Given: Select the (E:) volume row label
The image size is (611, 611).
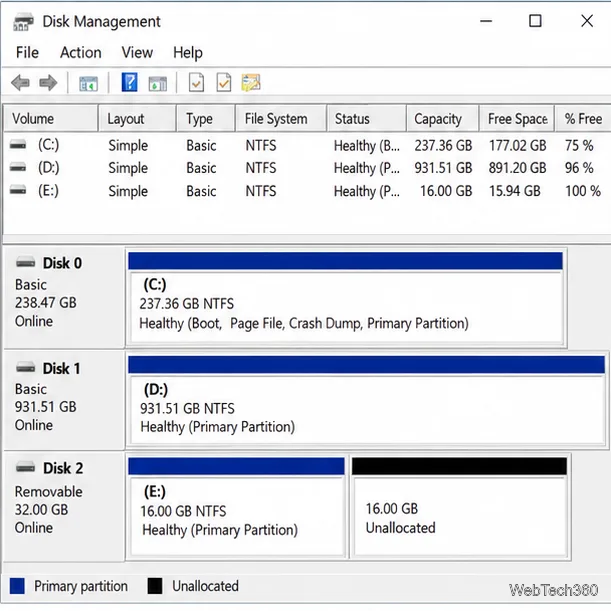Looking at the screenshot, I should point(48,191).
